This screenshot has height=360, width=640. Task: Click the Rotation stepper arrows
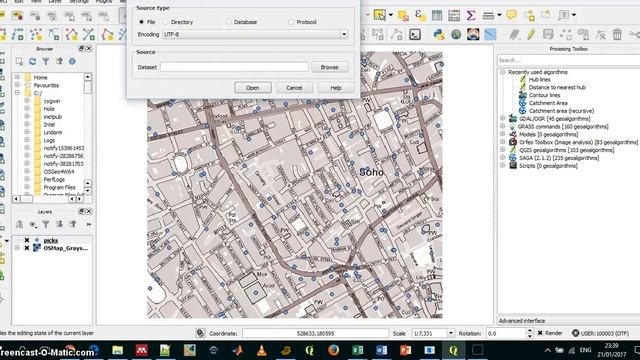(529, 333)
